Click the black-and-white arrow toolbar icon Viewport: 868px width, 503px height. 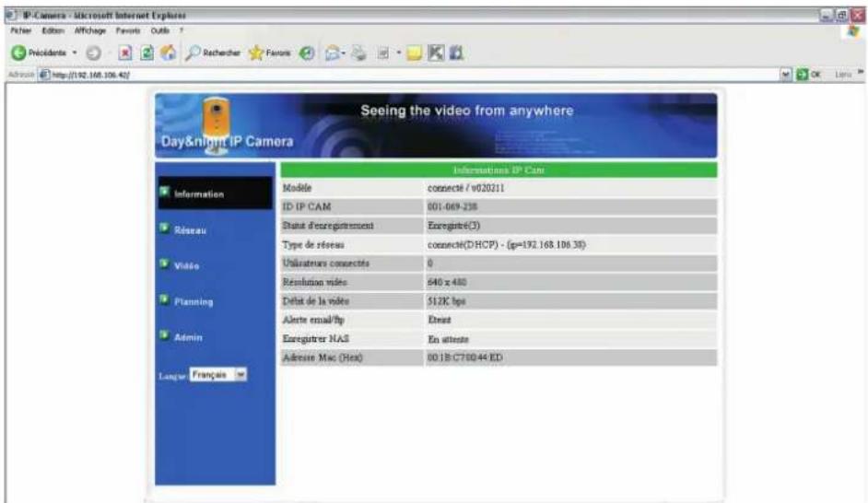436,53
